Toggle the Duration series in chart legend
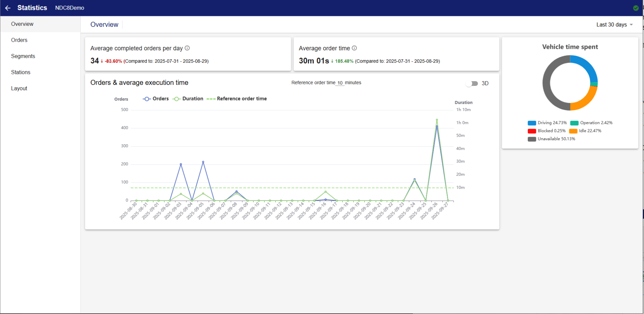 tap(188, 99)
